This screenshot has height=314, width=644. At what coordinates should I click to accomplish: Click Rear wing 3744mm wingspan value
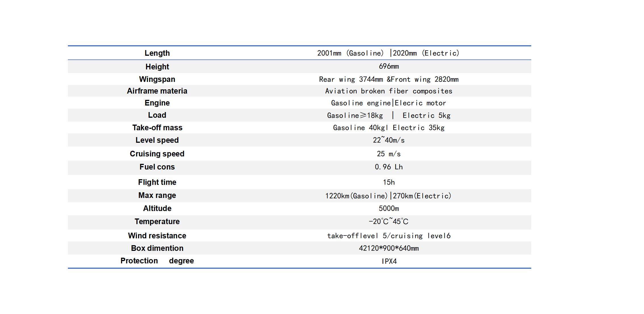[x=351, y=79]
